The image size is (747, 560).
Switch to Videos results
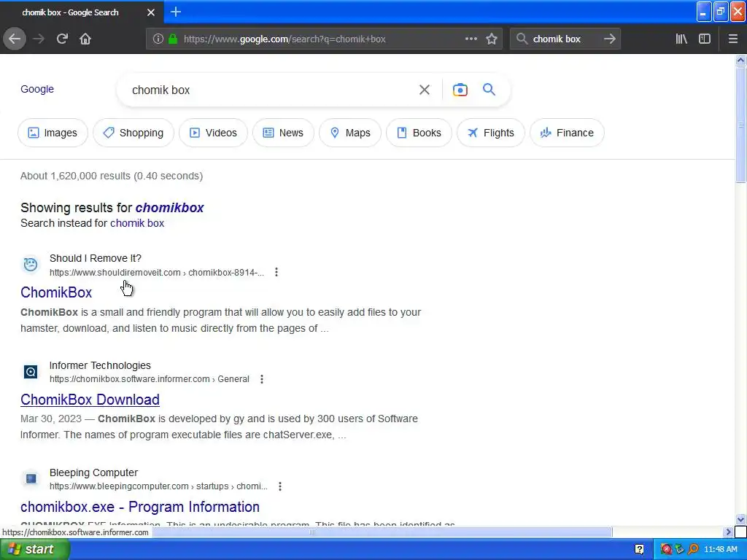coord(214,133)
